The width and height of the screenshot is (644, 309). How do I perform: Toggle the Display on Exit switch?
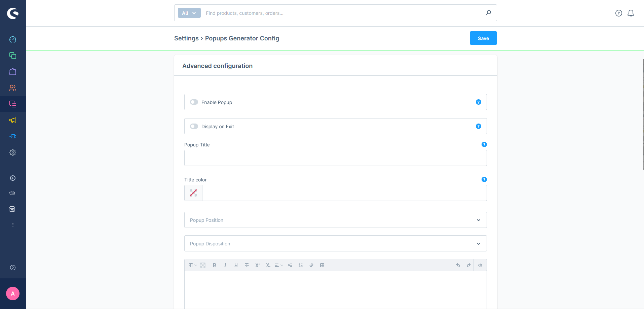194,126
